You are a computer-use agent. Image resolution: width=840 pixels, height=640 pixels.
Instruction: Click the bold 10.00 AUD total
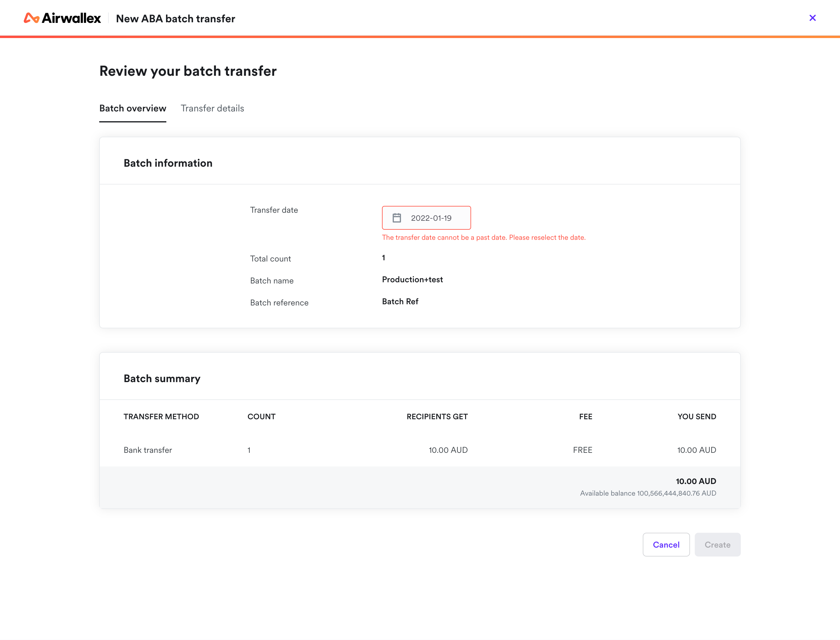(696, 481)
